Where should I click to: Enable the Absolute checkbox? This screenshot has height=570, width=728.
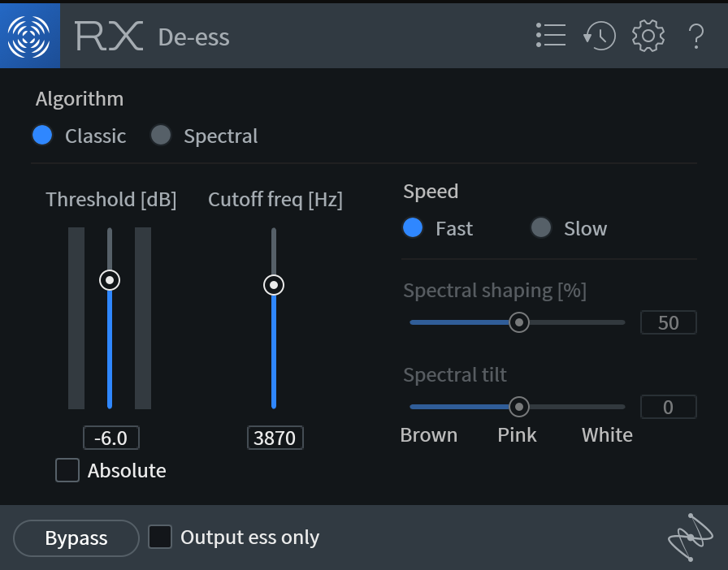(x=67, y=470)
